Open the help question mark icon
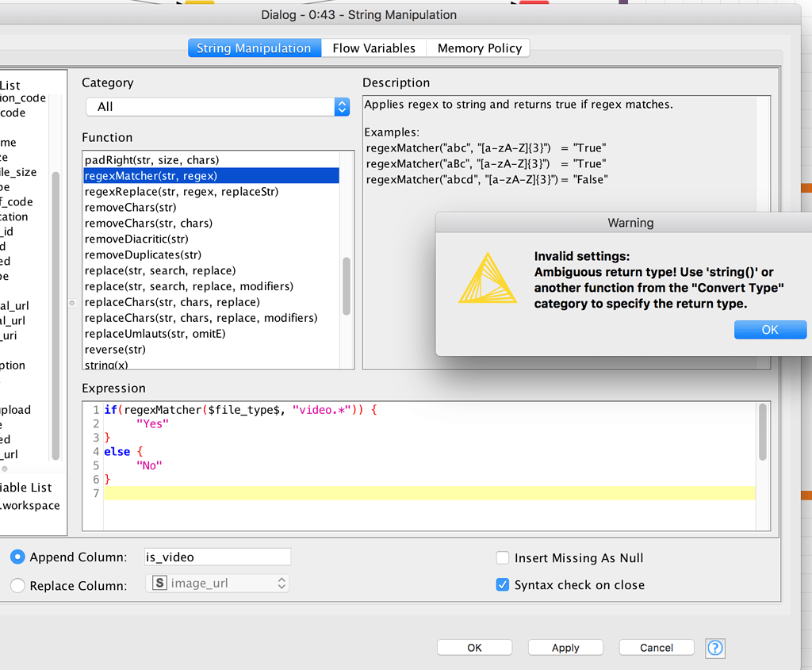Viewport: 812px width, 670px height. (715, 648)
